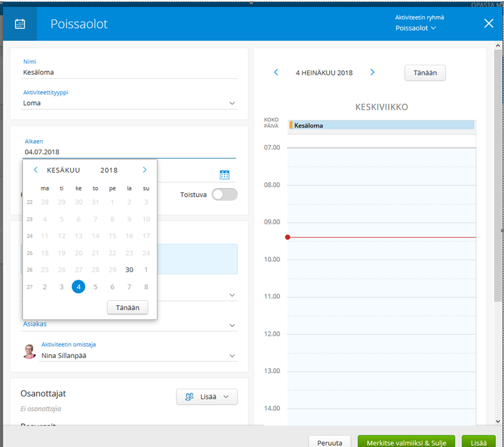Click the 4 HEINÄKUU 2018 date label

[x=324, y=73]
